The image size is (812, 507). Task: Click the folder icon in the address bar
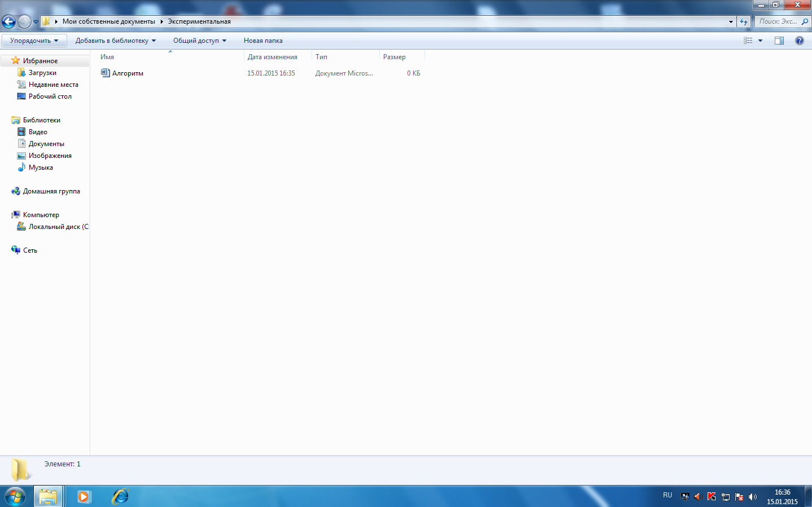(46, 21)
